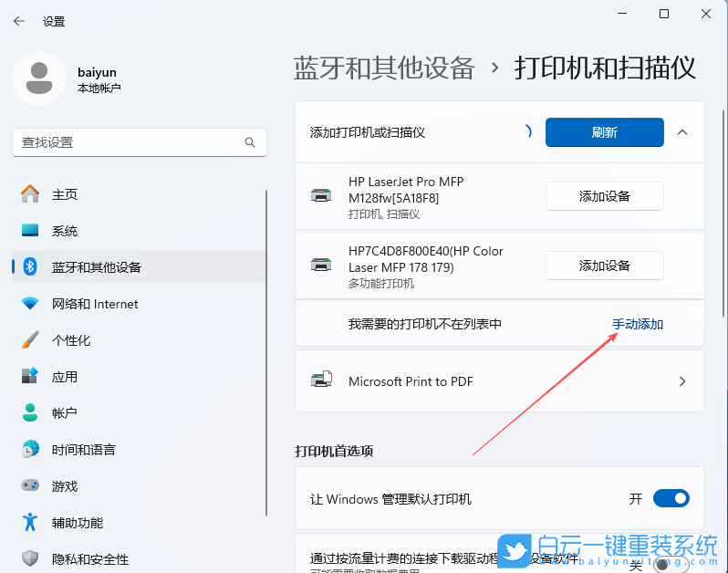Click the 刷新 refresh button

605,132
